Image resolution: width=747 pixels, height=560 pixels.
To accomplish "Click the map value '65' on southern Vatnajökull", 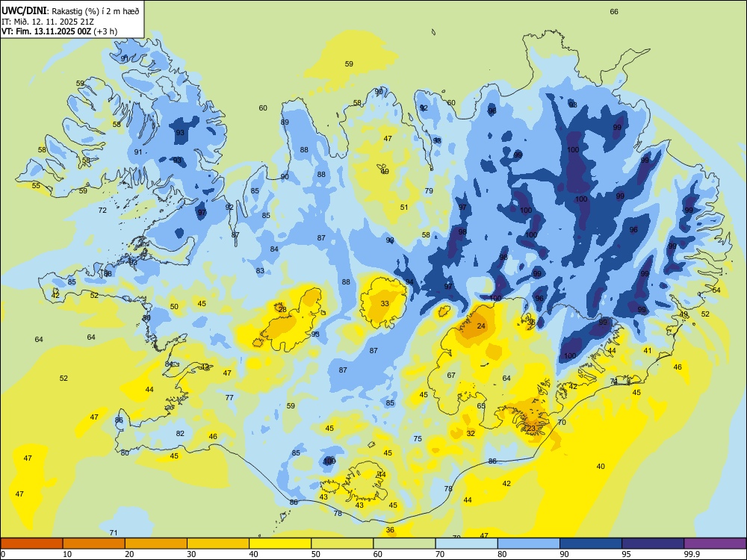I will [481, 406].
